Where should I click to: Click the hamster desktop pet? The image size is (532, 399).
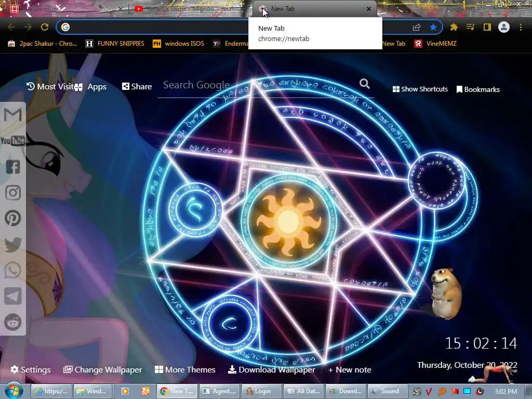click(445, 293)
